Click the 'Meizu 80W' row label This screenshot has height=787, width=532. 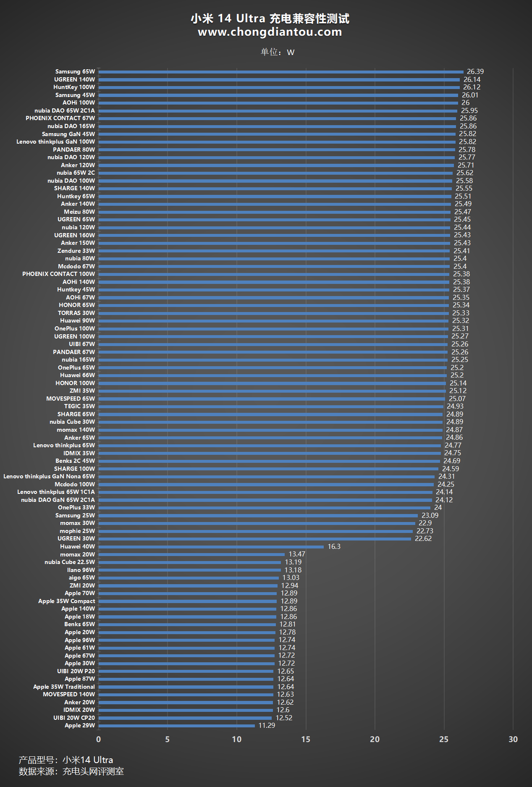[x=79, y=212]
